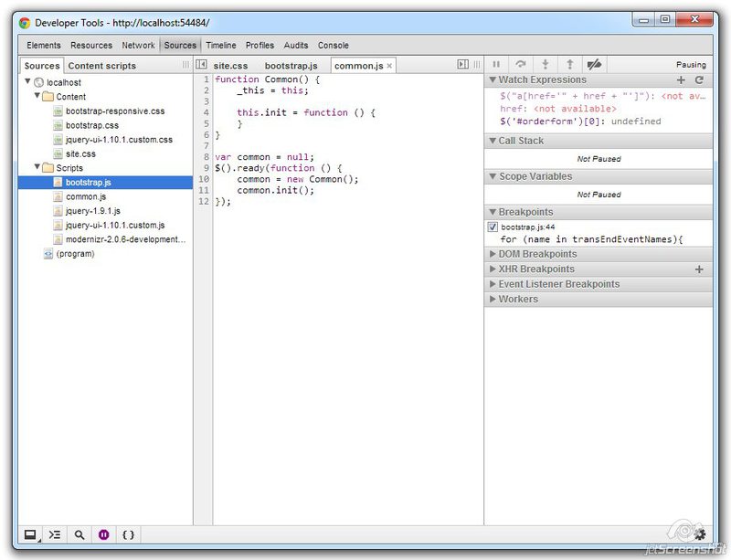The height and width of the screenshot is (560, 731).
Task: Click the Show console drawer icon
Action: [30, 534]
